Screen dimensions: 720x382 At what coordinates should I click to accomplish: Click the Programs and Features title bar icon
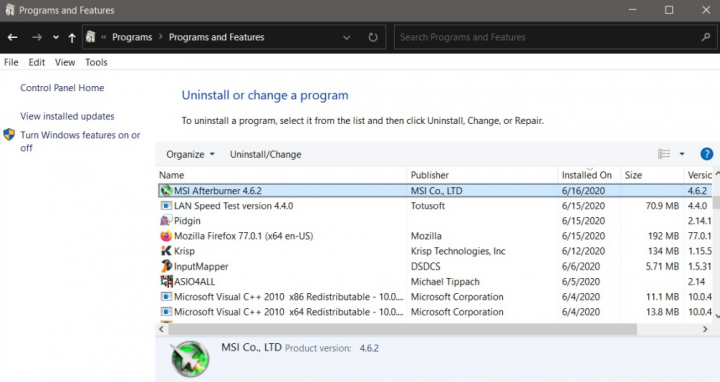pyautogui.click(x=9, y=10)
